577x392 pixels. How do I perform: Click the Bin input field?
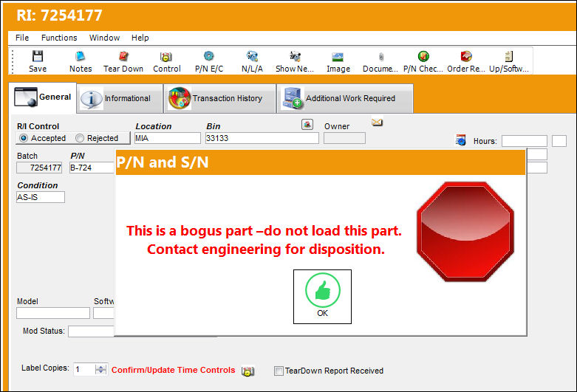click(x=262, y=138)
